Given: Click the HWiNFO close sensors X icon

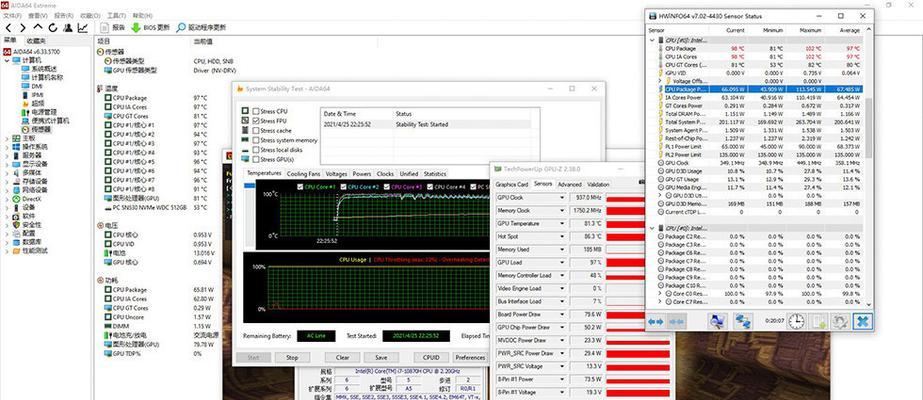Looking at the screenshot, I should 863,321.
